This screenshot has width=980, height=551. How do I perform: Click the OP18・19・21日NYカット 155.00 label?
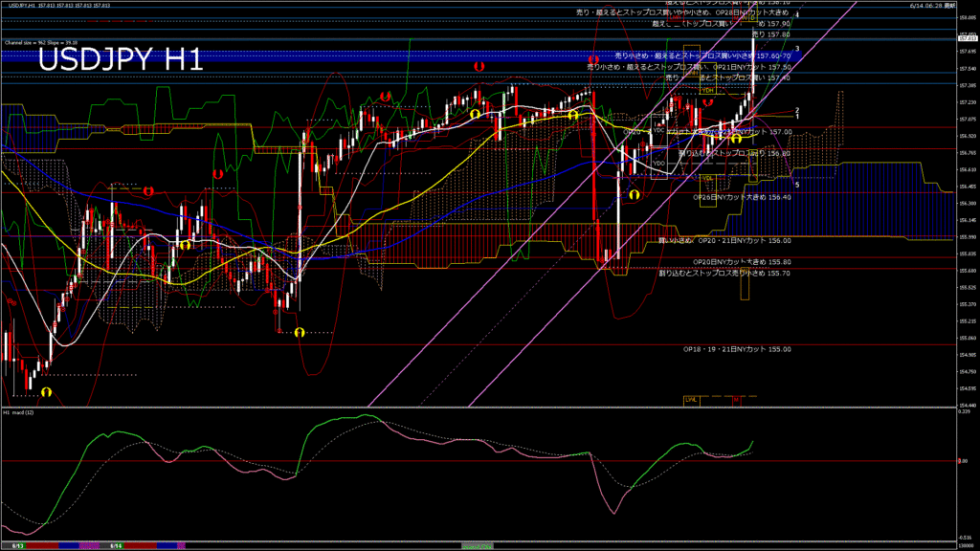736,349
